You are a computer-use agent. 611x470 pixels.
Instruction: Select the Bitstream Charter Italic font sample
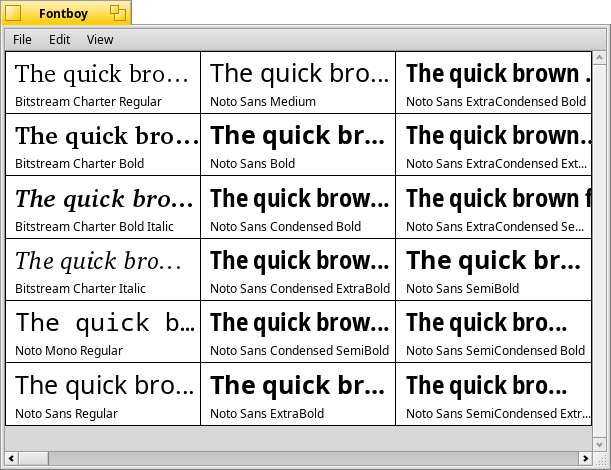click(x=102, y=269)
